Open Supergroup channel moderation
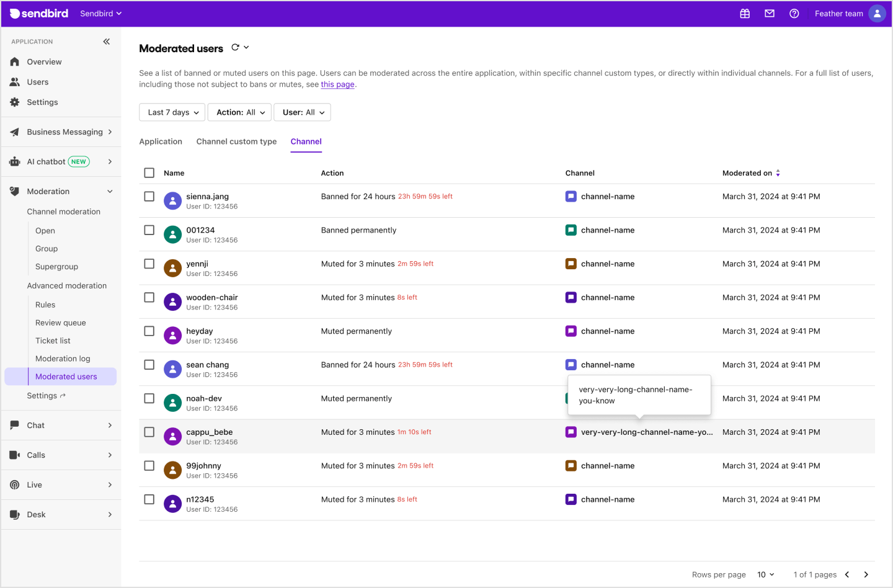This screenshot has height=588, width=893. 56,267
